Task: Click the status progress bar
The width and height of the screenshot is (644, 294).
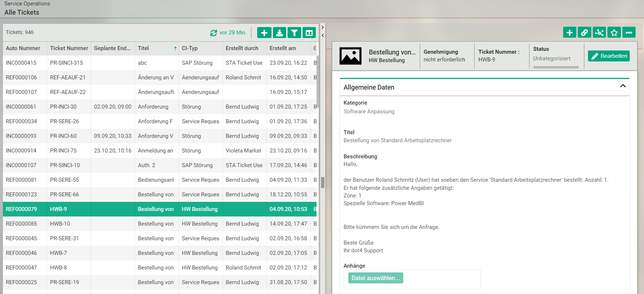Action: tap(556, 67)
